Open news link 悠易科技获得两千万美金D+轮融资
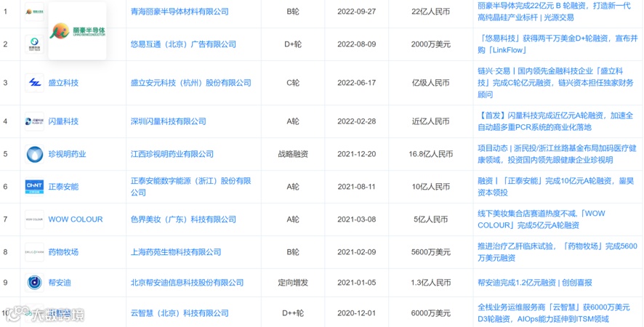The image size is (644, 327). click(558, 44)
